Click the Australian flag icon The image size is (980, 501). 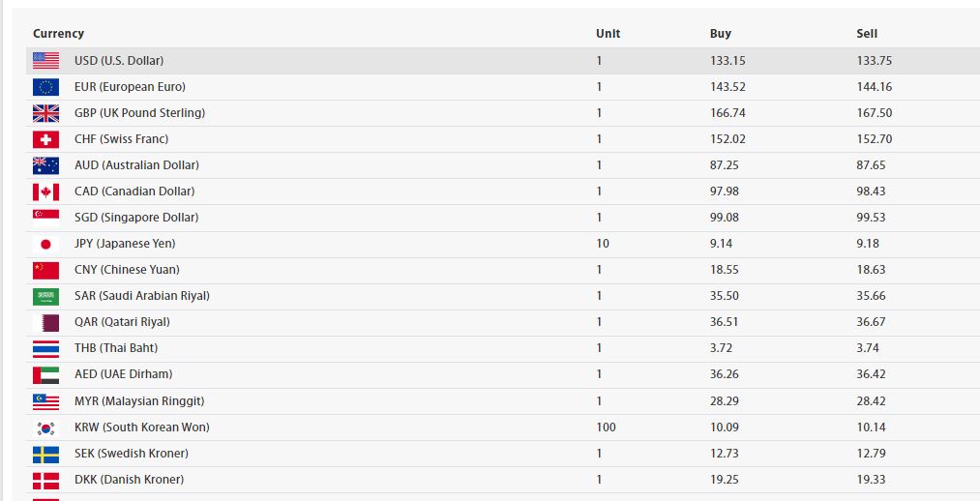(x=45, y=165)
